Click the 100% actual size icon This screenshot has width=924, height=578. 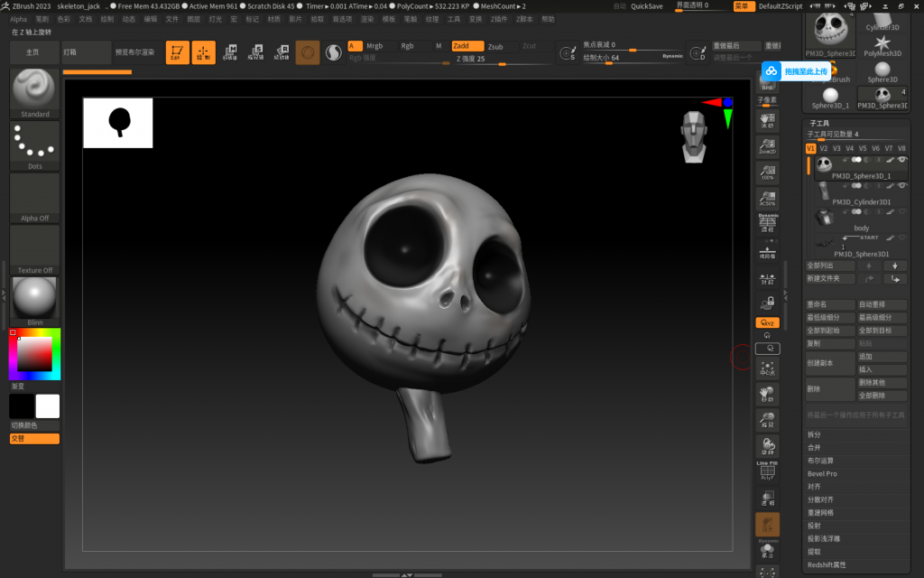click(767, 172)
